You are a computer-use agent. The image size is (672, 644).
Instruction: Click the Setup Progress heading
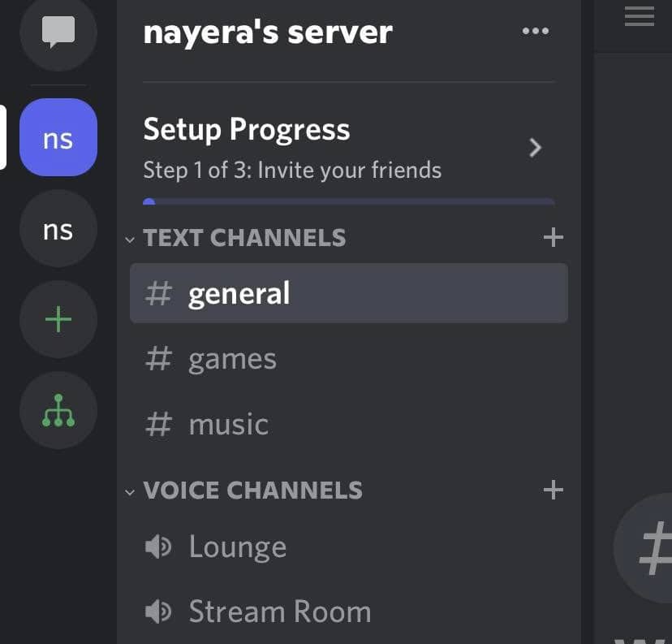(247, 129)
